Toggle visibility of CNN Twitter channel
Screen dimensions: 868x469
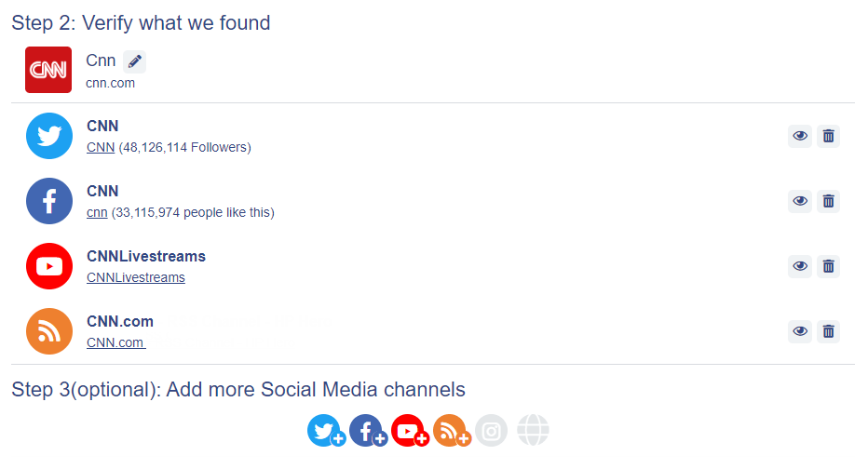(x=800, y=136)
